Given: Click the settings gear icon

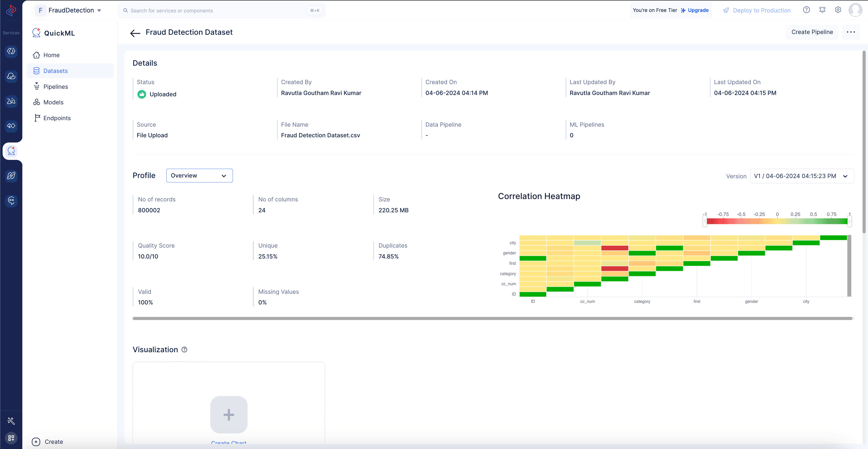Looking at the screenshot, I should pyautogui.click(x=838, y=10).
